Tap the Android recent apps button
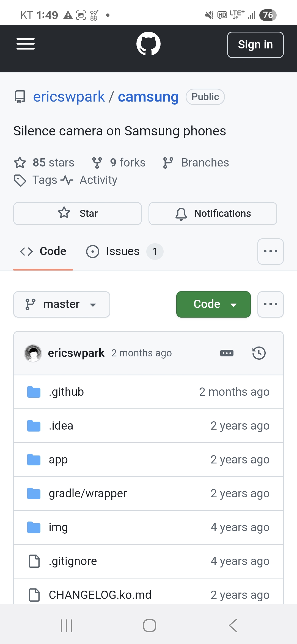Screen dimensions: 297x644 (x=67, y=626)
